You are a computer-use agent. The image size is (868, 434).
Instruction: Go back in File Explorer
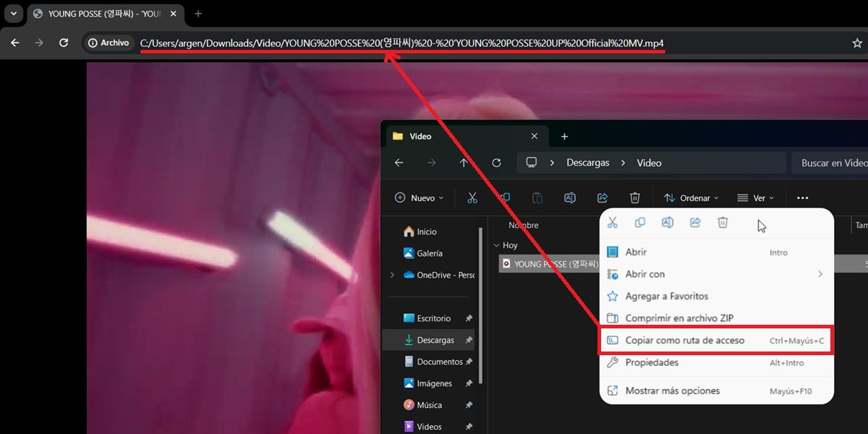399,163
